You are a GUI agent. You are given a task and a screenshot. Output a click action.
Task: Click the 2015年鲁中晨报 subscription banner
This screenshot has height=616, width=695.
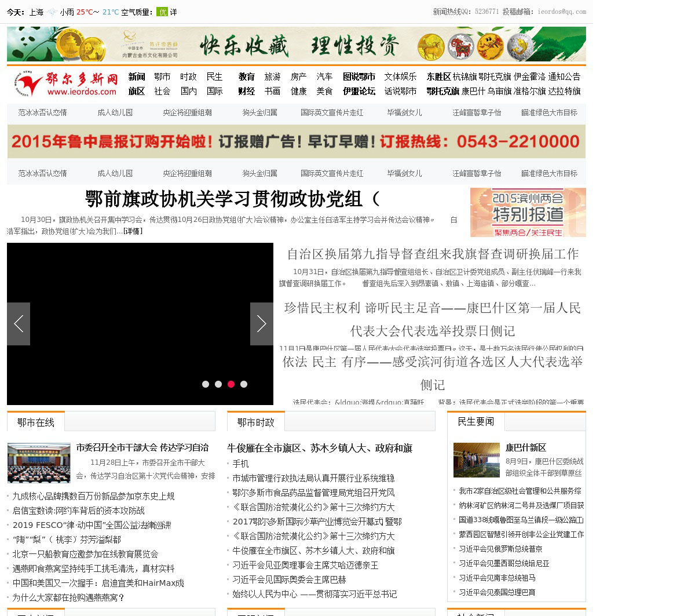click(297, 141)
